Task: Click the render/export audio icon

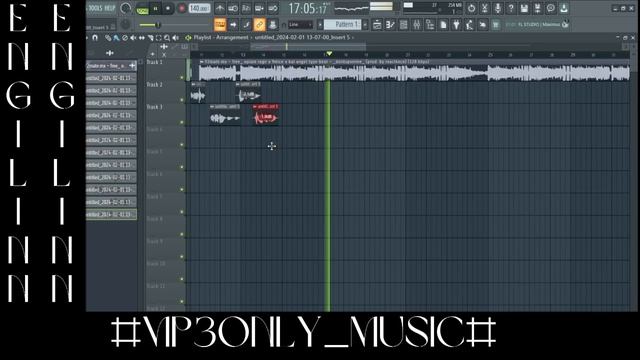Action: click(538, 8)
